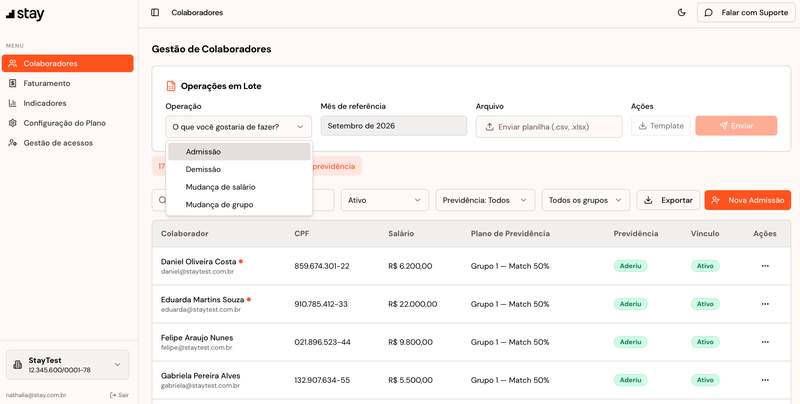Click Gabriela Pereira Alves name
Screen dimensions: 800x404
pos(201,375)
